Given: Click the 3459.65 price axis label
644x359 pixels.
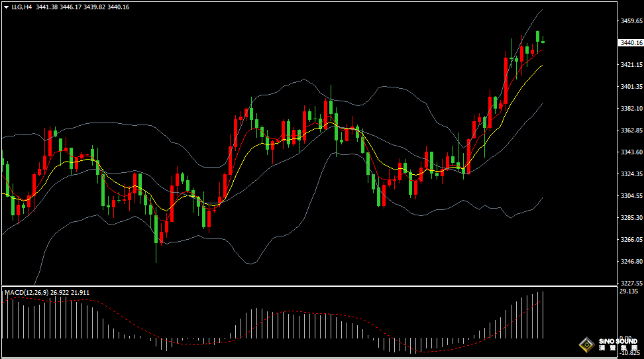Looking at the screenshot, I should [x=631, y=21].
